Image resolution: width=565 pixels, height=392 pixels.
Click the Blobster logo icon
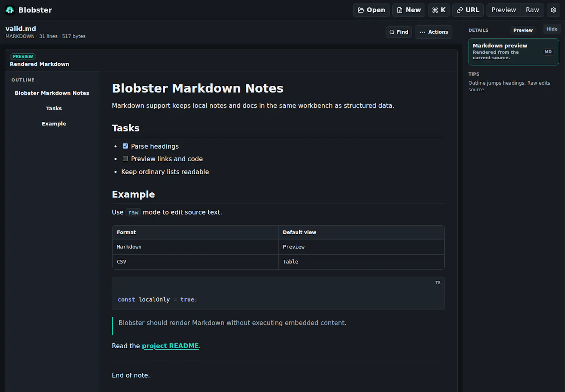[10, 10]
